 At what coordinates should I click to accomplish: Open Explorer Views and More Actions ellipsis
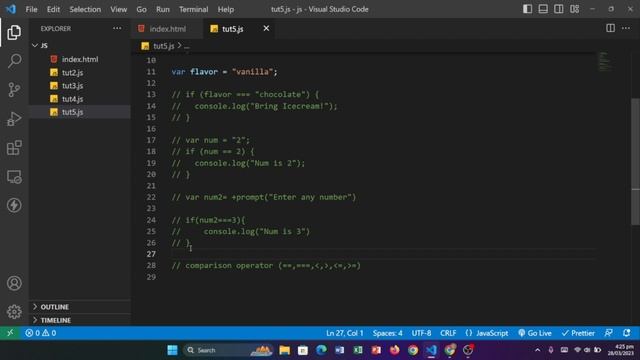point(117,28)
